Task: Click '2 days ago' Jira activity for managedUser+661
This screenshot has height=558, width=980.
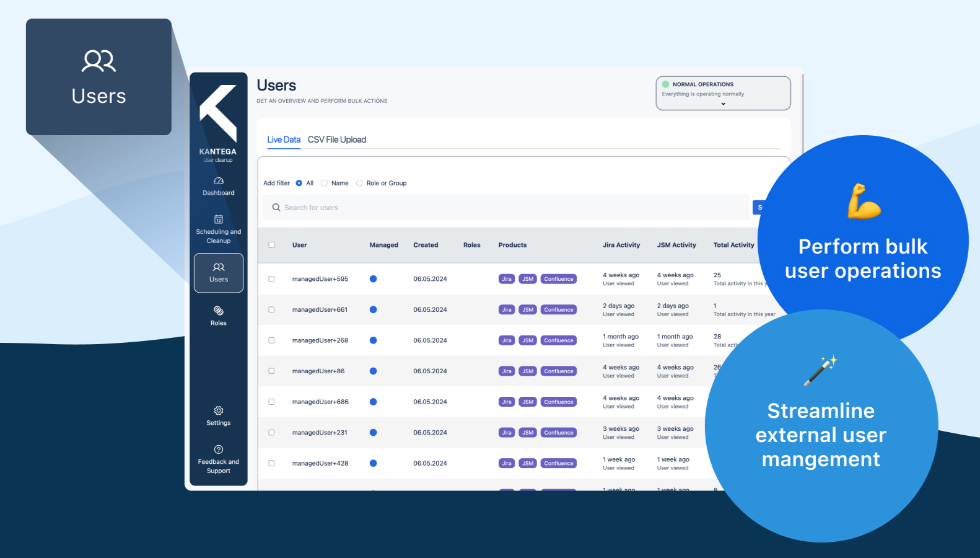Action: coord(619,306)
